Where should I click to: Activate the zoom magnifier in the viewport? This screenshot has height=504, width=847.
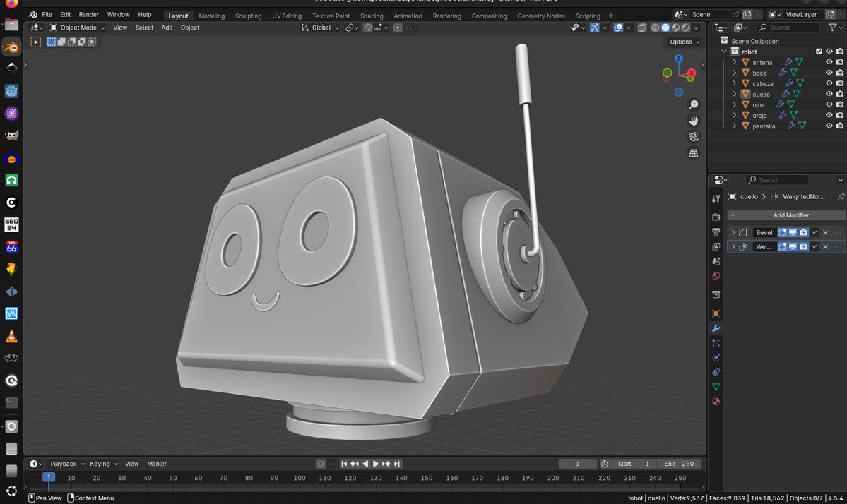coord(694,104)
